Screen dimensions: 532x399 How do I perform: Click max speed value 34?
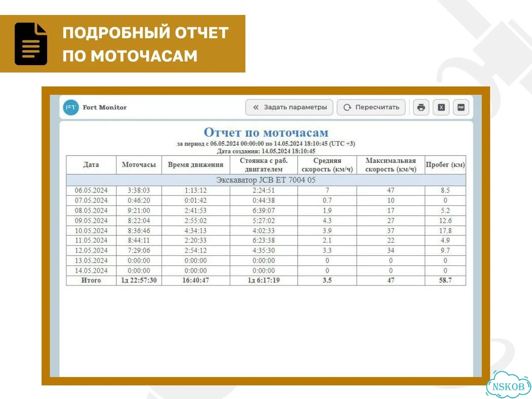(391, 250)
